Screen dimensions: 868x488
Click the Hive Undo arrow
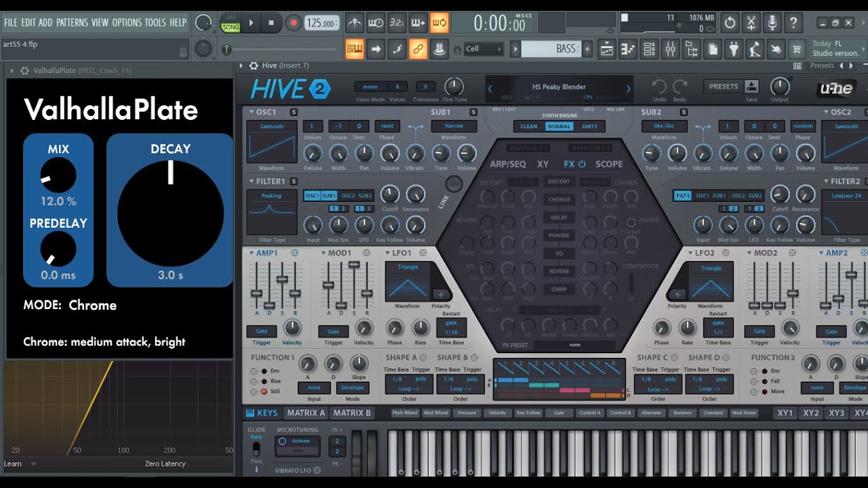pos(659,87)
